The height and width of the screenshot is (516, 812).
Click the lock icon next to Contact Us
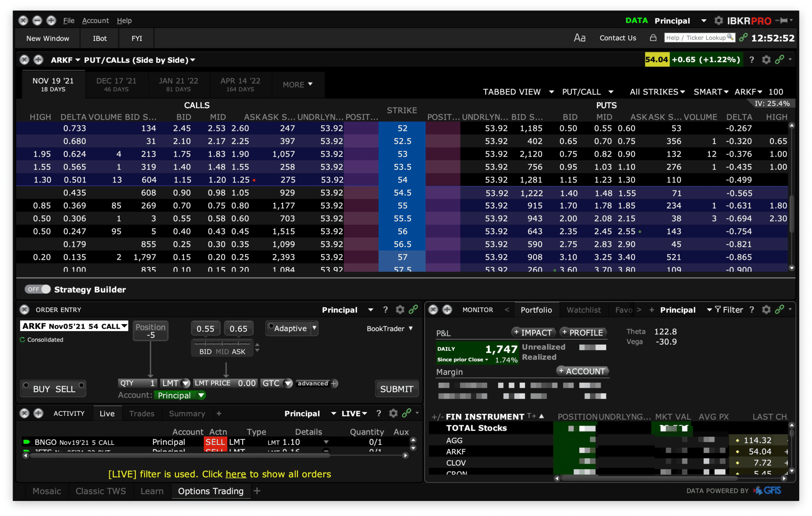click(653, 38)
